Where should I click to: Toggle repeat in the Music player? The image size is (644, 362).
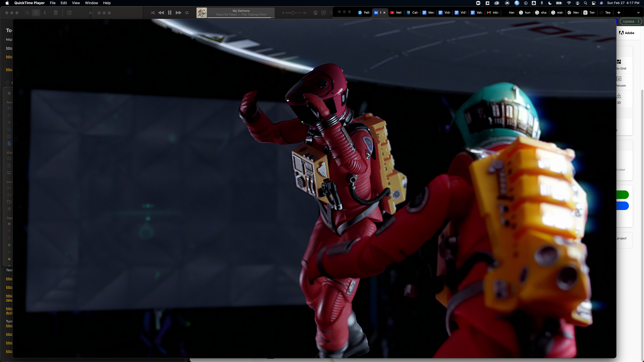pyautogui.click(x=187, y=13)
